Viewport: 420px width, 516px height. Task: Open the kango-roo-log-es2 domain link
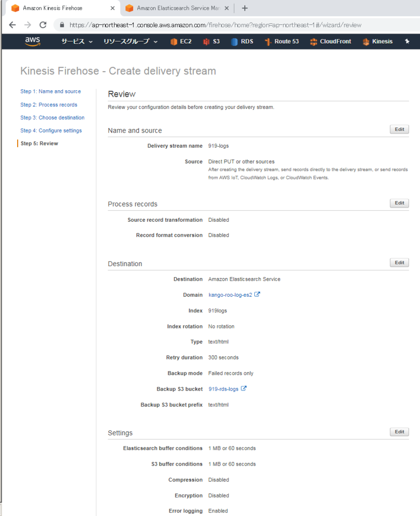(230, 295)
